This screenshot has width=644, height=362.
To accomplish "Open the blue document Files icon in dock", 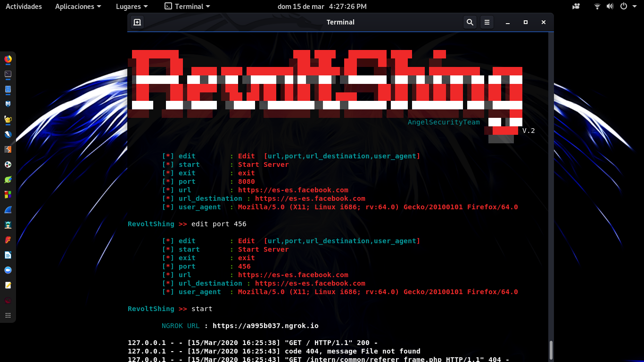I will click(8, 89).
